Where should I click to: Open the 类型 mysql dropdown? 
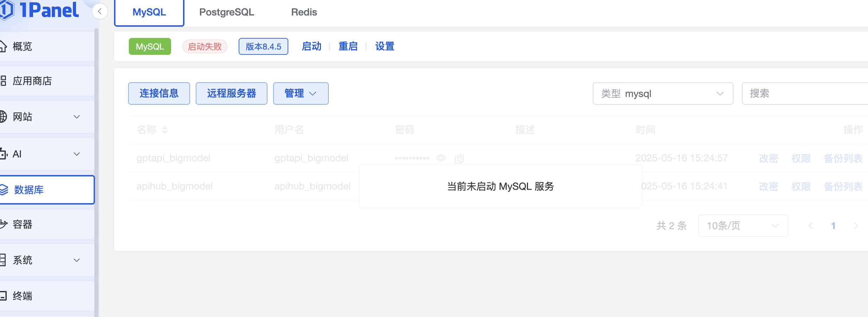tap(663, 93)
